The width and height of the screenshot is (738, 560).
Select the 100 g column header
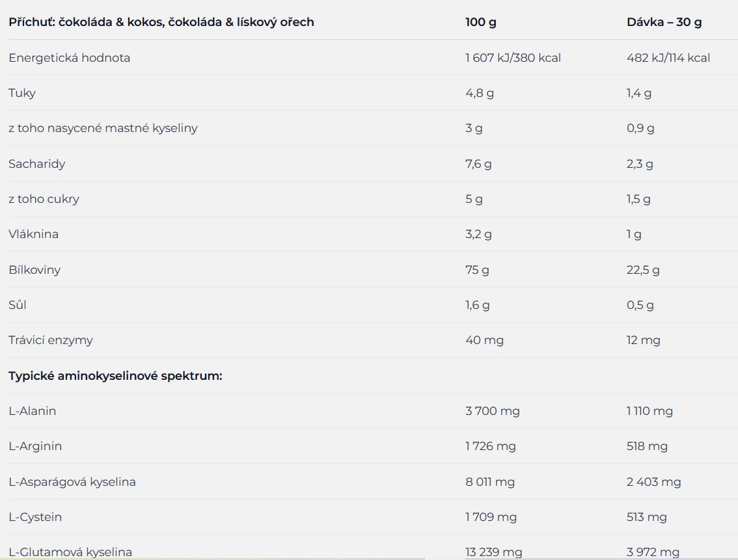tap(480, 22)
